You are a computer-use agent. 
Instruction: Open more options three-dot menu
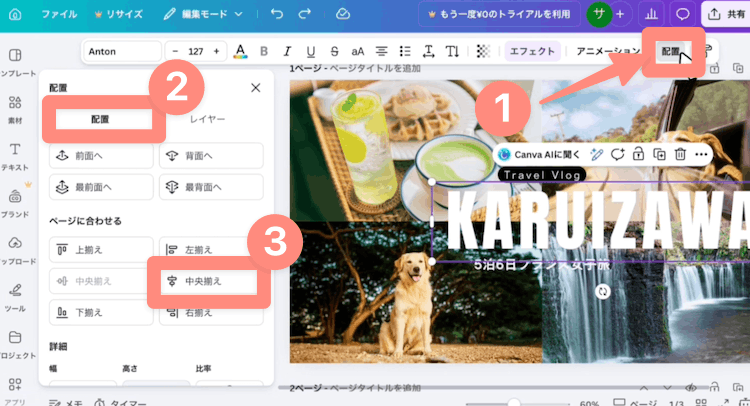click(x=701, y=154)
